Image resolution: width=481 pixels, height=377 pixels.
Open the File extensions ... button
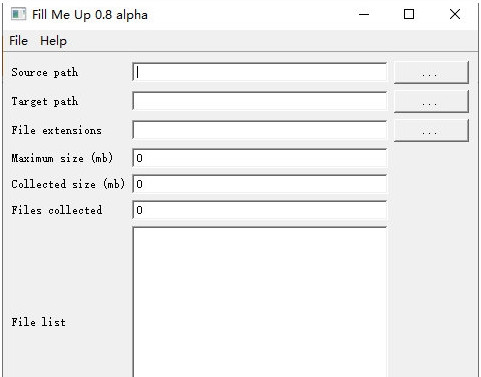[431, 130]
